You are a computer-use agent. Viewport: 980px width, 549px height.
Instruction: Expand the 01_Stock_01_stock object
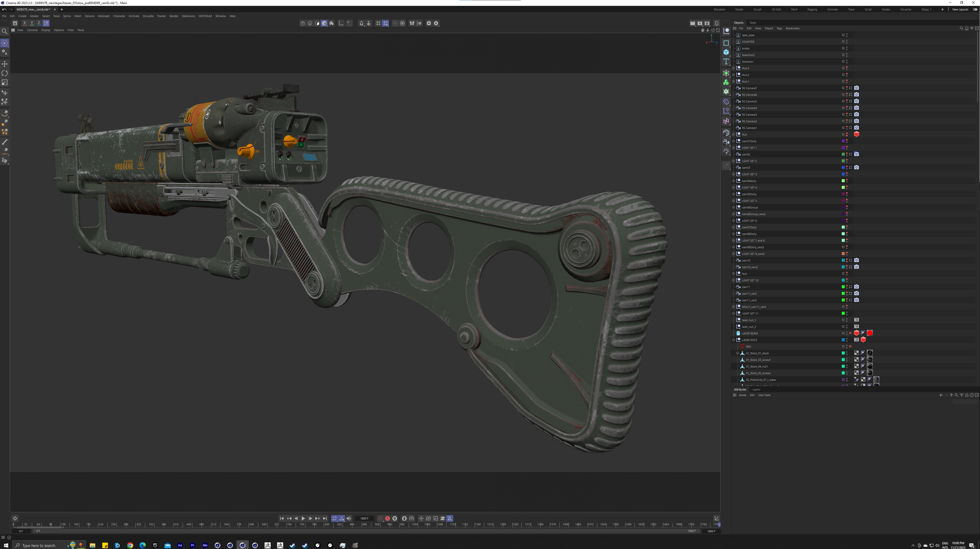coord(737,353)
